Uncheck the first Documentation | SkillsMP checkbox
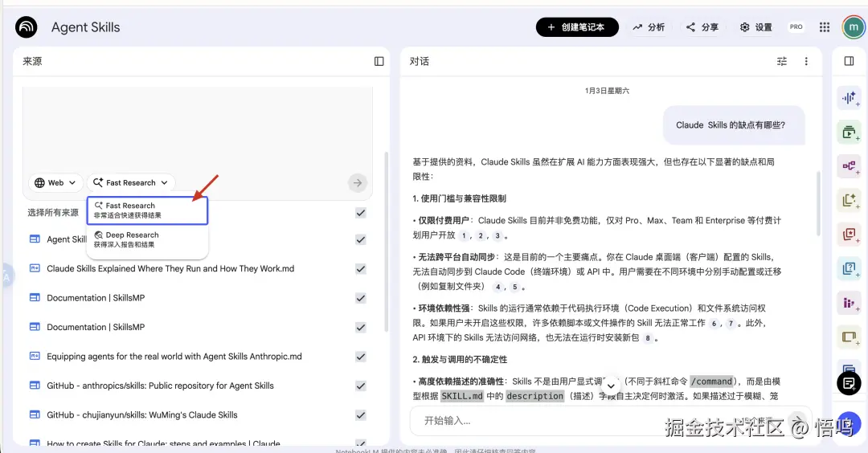Image resolution: width=868 pixels, height=453 pixels. click(360, 298)
